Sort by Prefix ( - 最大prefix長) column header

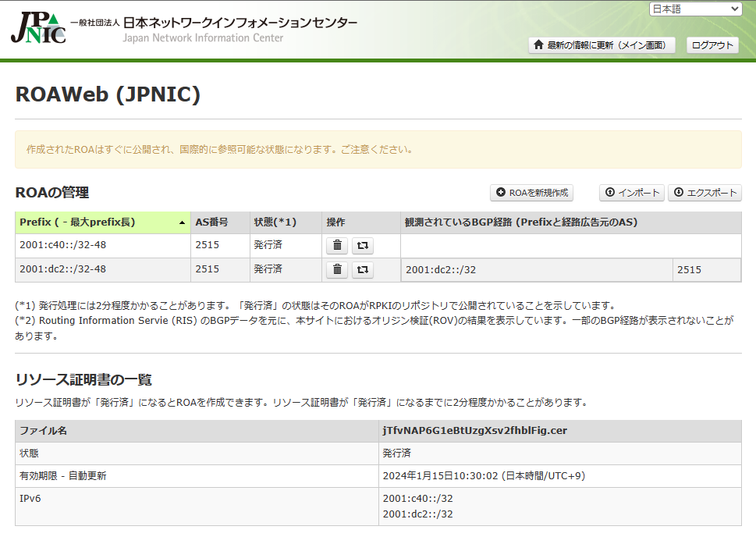point(103,222)
